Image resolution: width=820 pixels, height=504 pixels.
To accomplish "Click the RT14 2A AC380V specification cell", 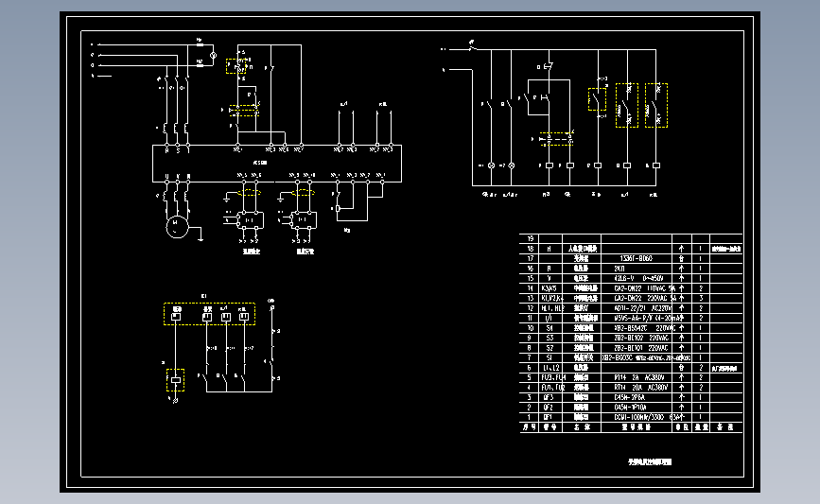I will [636, 377].
